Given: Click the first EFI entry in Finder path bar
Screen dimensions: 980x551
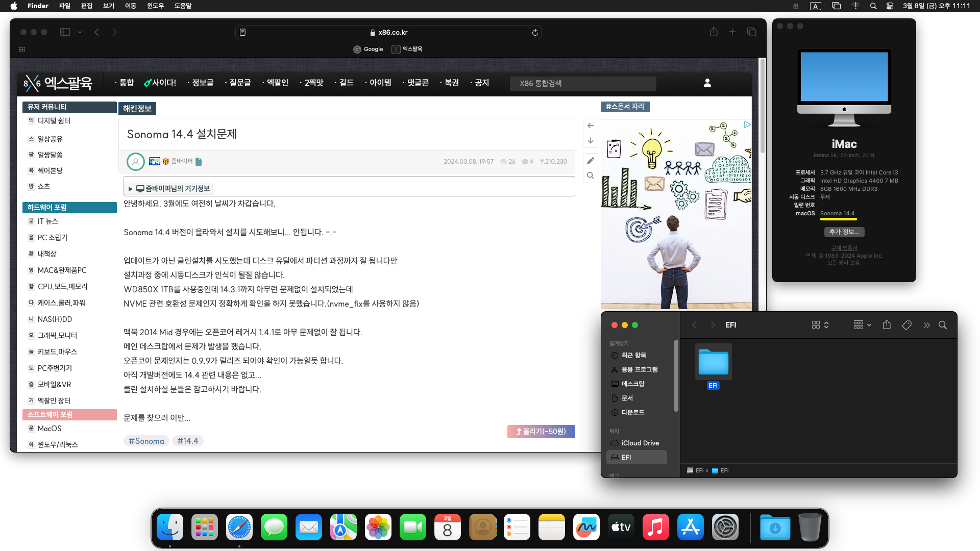Looking at the screenshot, I should click(696, 470).
